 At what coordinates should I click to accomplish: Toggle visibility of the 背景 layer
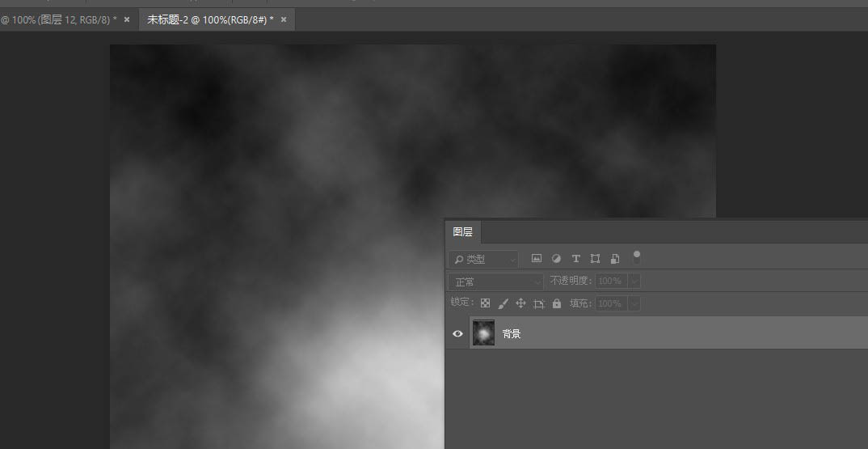(x=457, y=333)
